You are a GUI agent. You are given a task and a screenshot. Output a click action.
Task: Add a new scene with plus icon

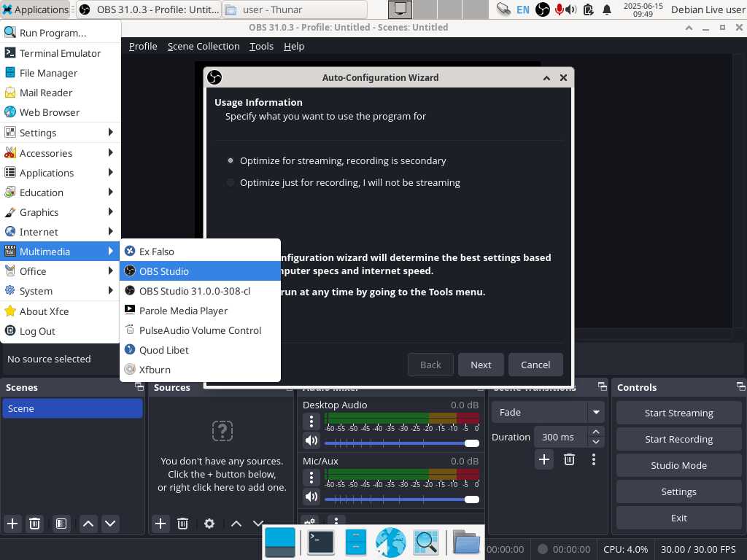coord(12,524)
